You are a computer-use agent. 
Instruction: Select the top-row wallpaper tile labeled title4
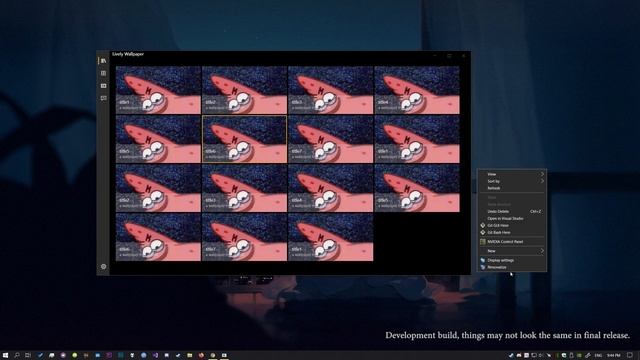click(417, 90)
